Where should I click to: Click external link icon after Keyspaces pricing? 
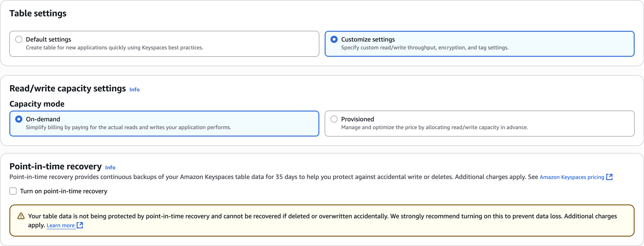[609, 177]
